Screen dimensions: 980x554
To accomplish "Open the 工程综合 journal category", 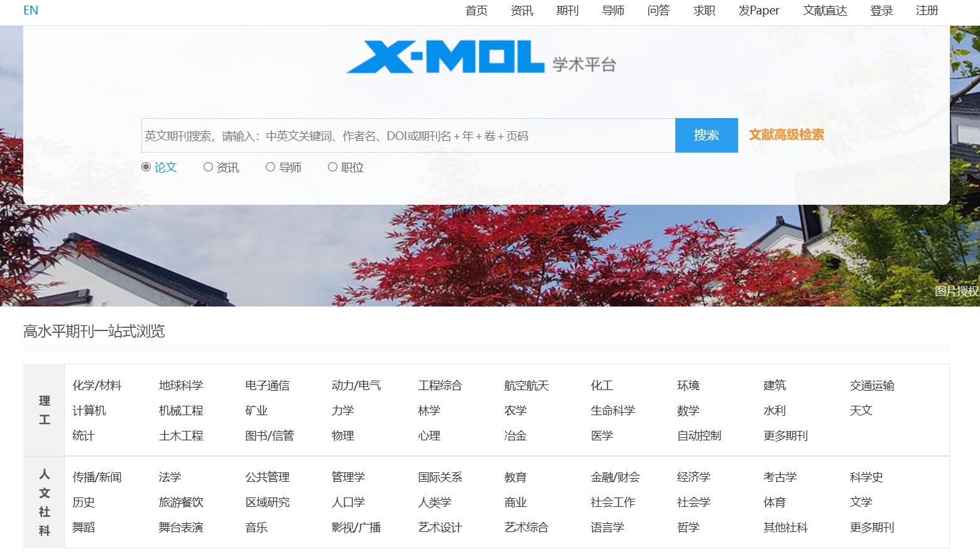I will [440, 386].
